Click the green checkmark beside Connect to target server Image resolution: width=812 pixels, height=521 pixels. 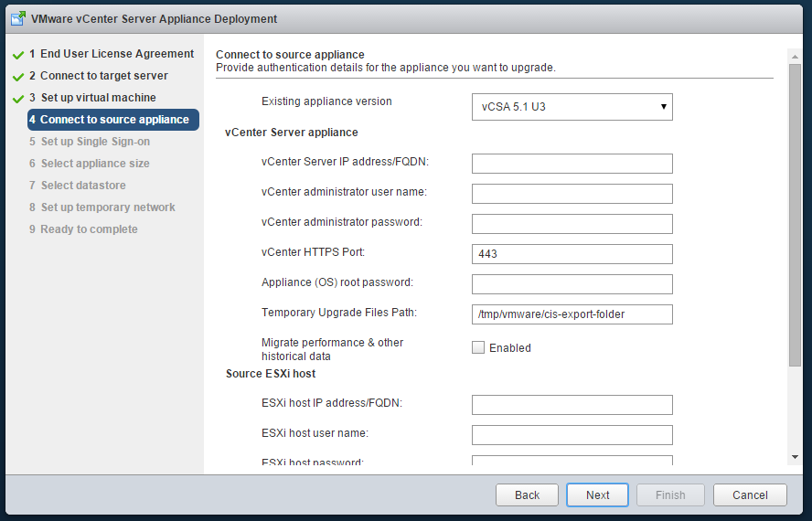click(x=18, y=77)
